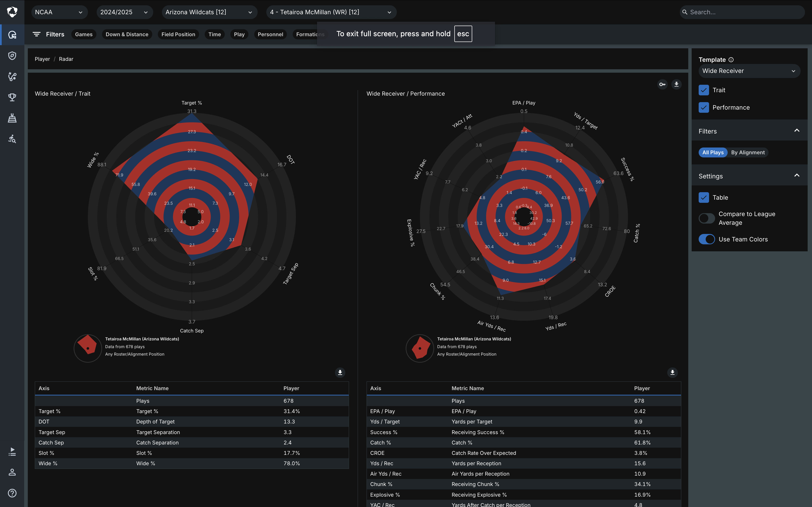Open the help question mark icon

pyautogui.click(x=12, y=493)
